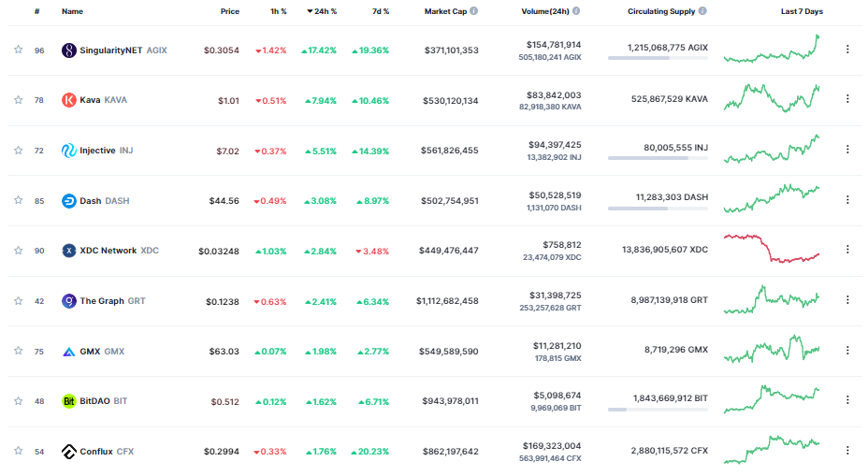Viewport: 868px width, 476px height.
Task: Sort the table by the Price column header
Action: click(x=230, y=11)
